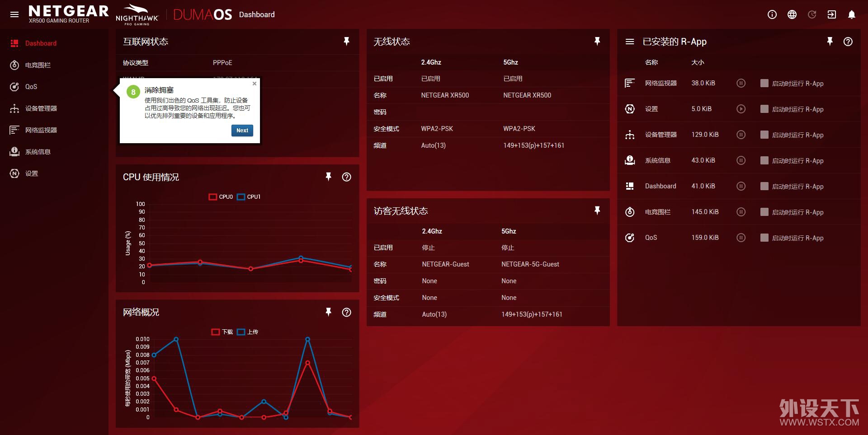
Task: Pause the QoS R-App
Action: 741,238
